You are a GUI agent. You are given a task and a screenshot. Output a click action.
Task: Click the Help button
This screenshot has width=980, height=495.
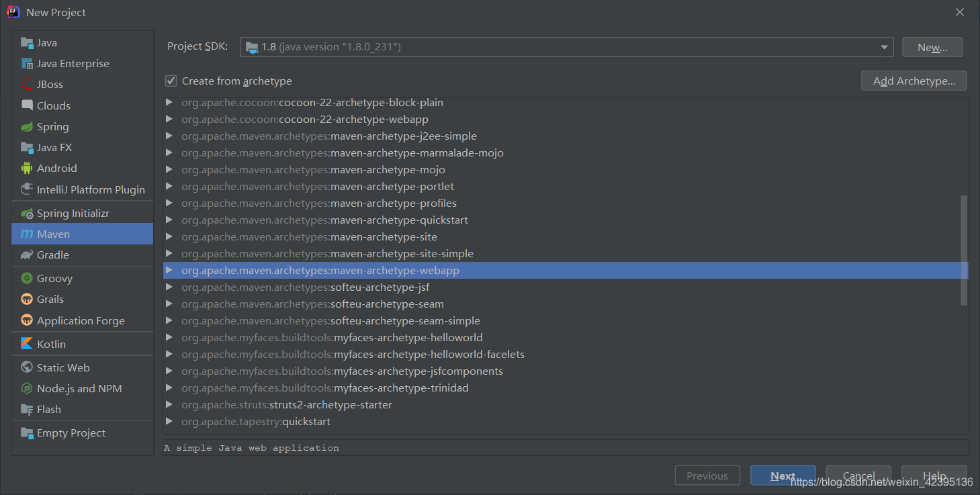pyautogui.click(x=934, y=476)
